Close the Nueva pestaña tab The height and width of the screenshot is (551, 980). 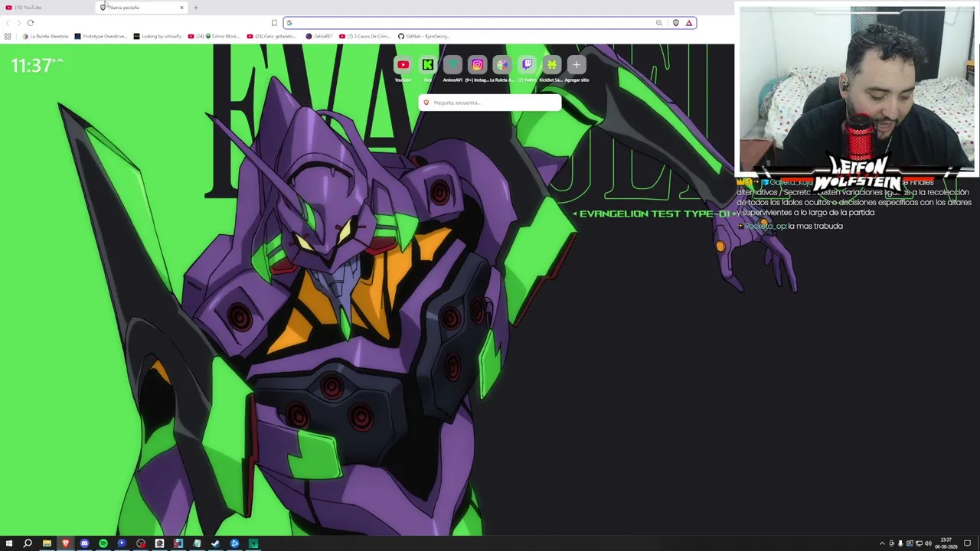(x=181, y=8)
